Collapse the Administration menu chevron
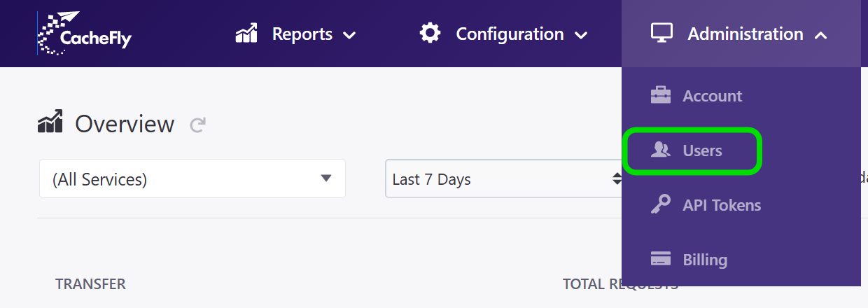868x308 pixels. click(x=821, y=34)
